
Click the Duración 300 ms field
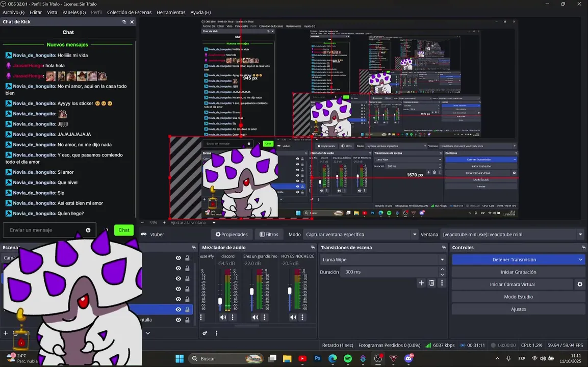click(389, 272)
